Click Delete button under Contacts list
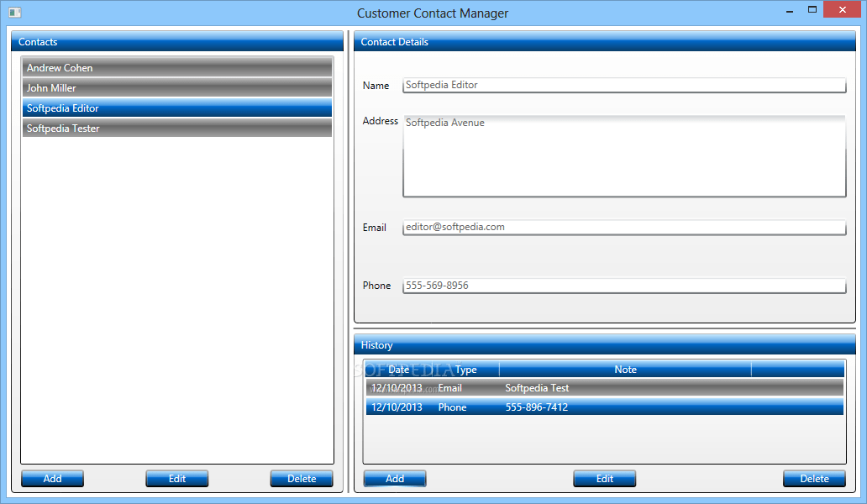The height and width of the screenshot is (504, 867). tap(302, 479)
